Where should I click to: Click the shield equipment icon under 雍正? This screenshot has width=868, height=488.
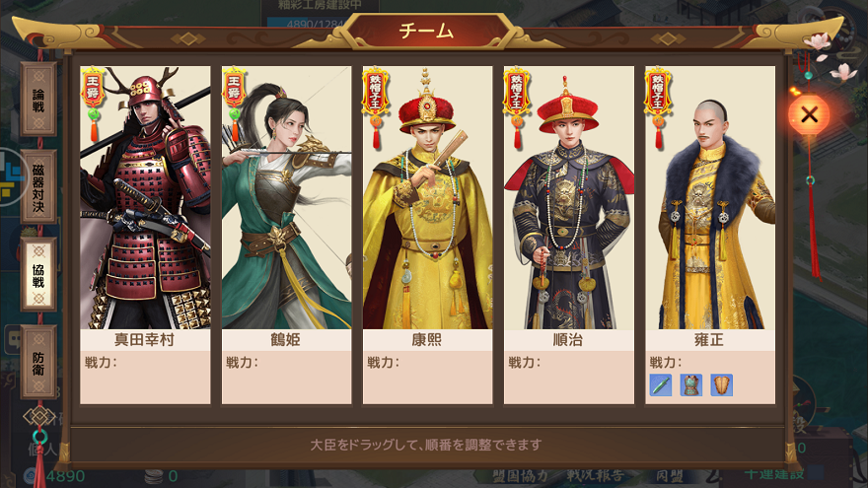(721, 385)
